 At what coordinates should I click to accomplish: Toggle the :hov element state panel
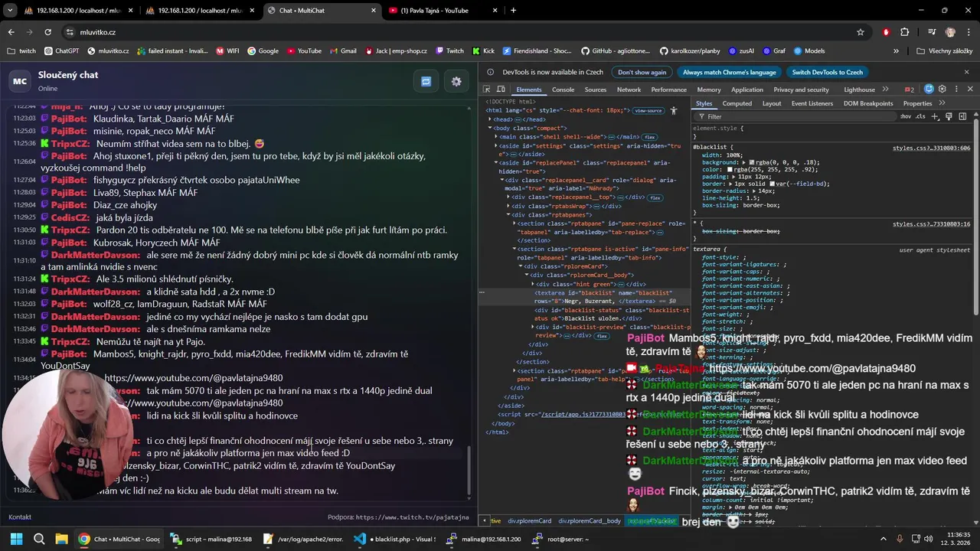906,116
